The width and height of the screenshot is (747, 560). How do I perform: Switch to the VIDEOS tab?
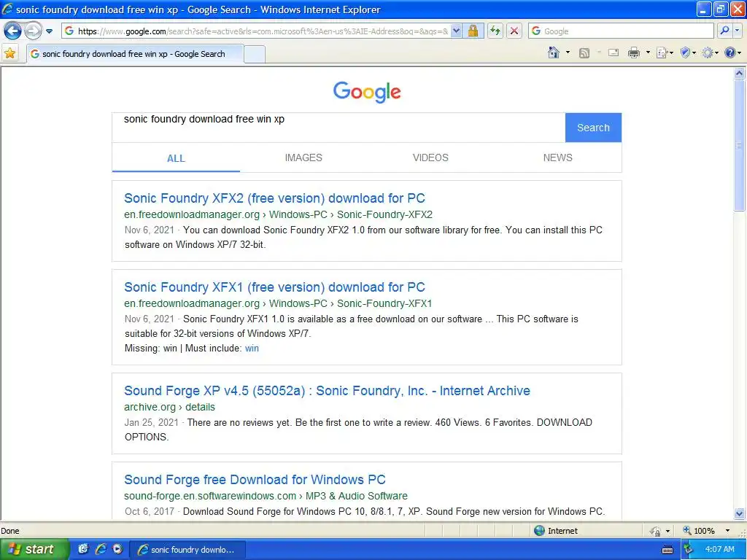point(430,157)
